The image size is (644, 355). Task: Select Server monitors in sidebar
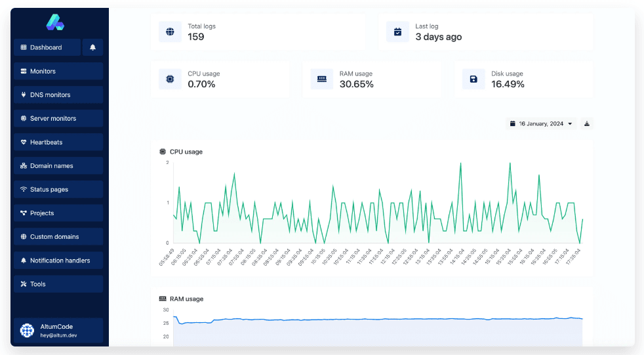pyautogui.click(x=58, y=118)
